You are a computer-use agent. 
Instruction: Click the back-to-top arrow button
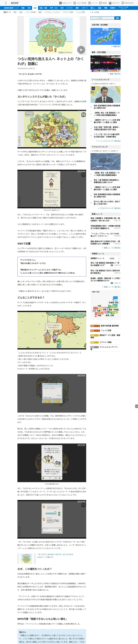[x=136, y=406]
